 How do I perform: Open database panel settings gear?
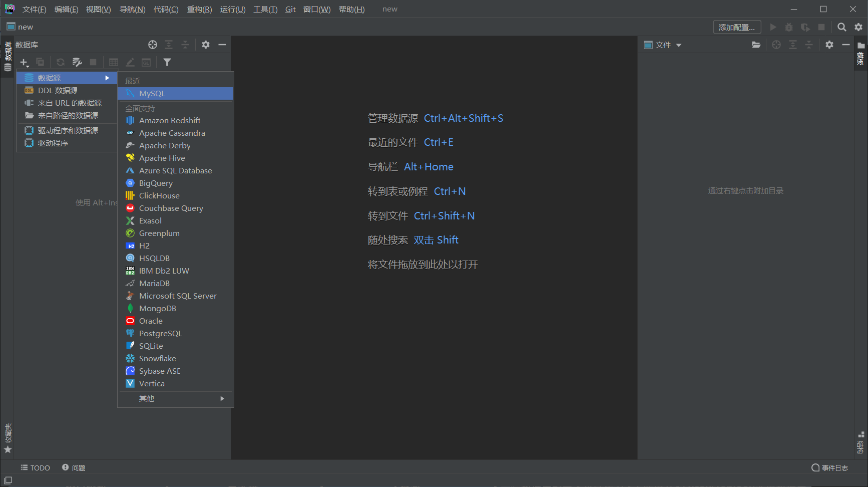206,45
